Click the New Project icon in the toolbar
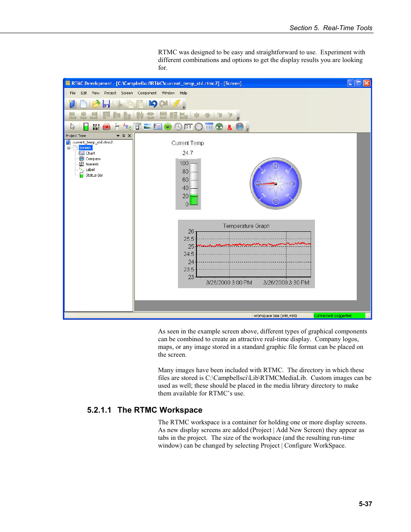The width and height of the screenshot is (411, 532). tap(73, 104)
